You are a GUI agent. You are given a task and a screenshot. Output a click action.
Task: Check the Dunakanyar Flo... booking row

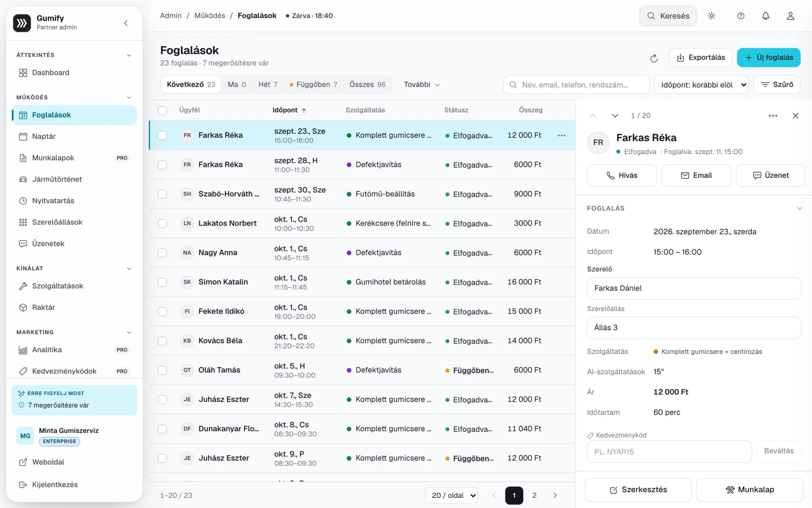[x=162, y=429]
